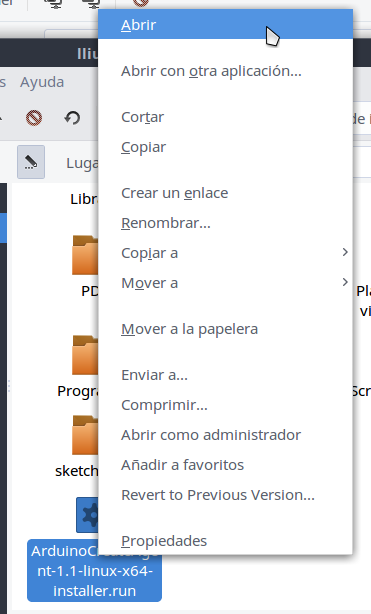
Task: Open the sketch folder icon
Action: (x=85, y=435)
